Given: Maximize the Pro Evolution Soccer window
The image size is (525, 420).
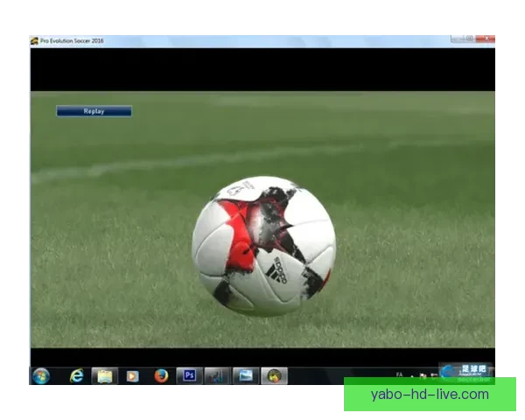Looking at the screenshot, I should pyautogui.click(x=470, y=39).
